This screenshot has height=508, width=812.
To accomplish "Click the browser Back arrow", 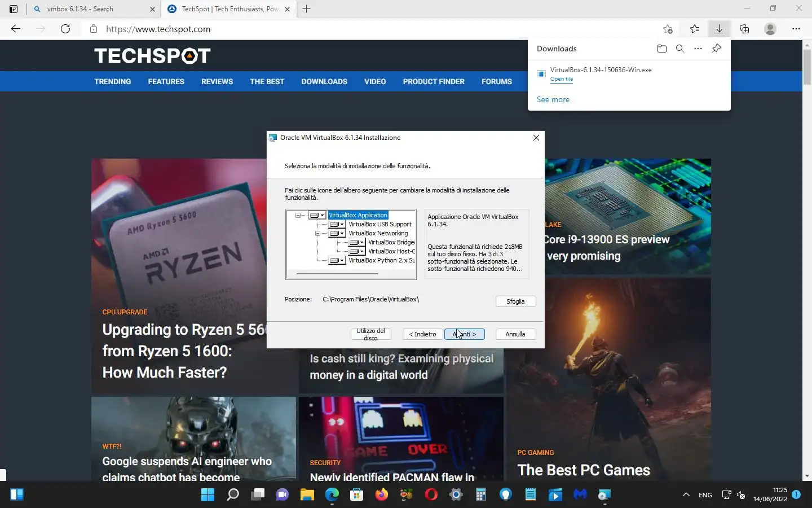I will (x=16, y=29).
